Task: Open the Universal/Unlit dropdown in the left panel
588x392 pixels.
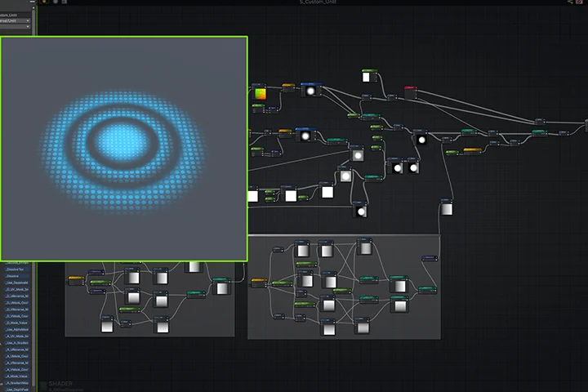Action: click(x=15, y=20)
